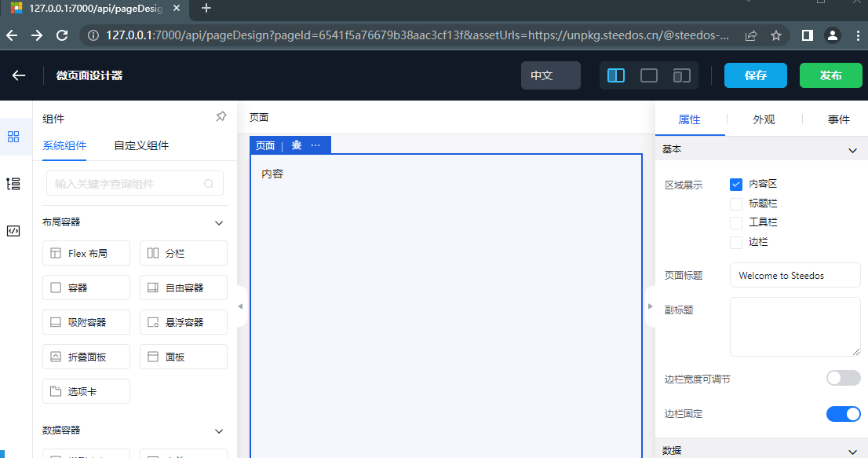Uncheck the 内容区 checkbox
868x458 pixels.
(736, 185)
